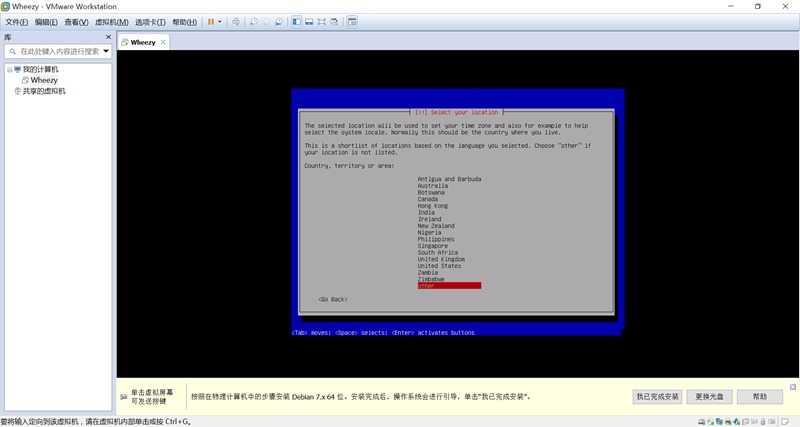
Task: Open the snapshot manager icon
Action: [x=279, y=22]
